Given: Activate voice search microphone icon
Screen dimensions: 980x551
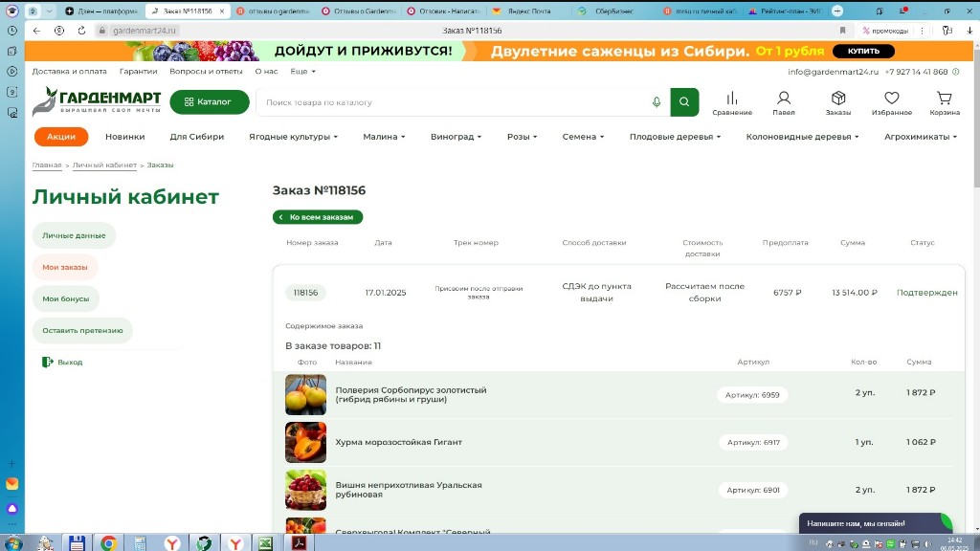Looking at the screenshot, I should (x=657, y=101).
